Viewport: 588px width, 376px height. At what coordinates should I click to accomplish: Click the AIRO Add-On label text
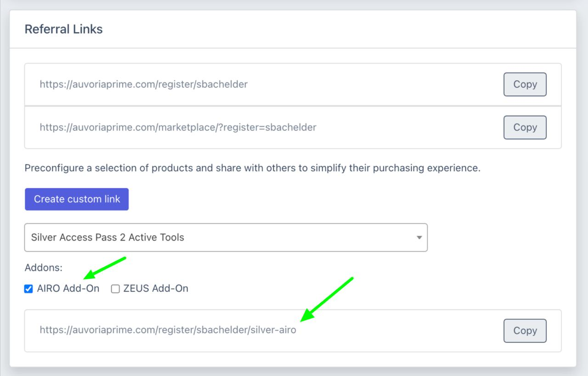coord(68,289)
